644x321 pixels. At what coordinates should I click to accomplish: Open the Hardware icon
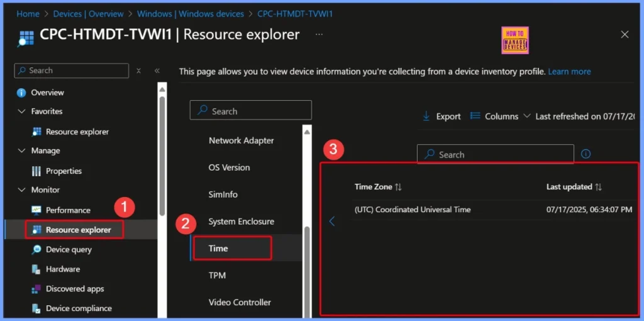point(36,269)
